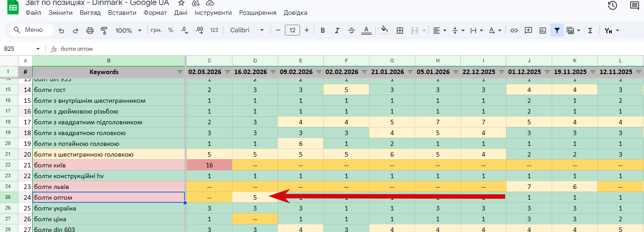Click the formula bar text 'болти оптом'
The image size is (644, 232).
click(77, 48)
